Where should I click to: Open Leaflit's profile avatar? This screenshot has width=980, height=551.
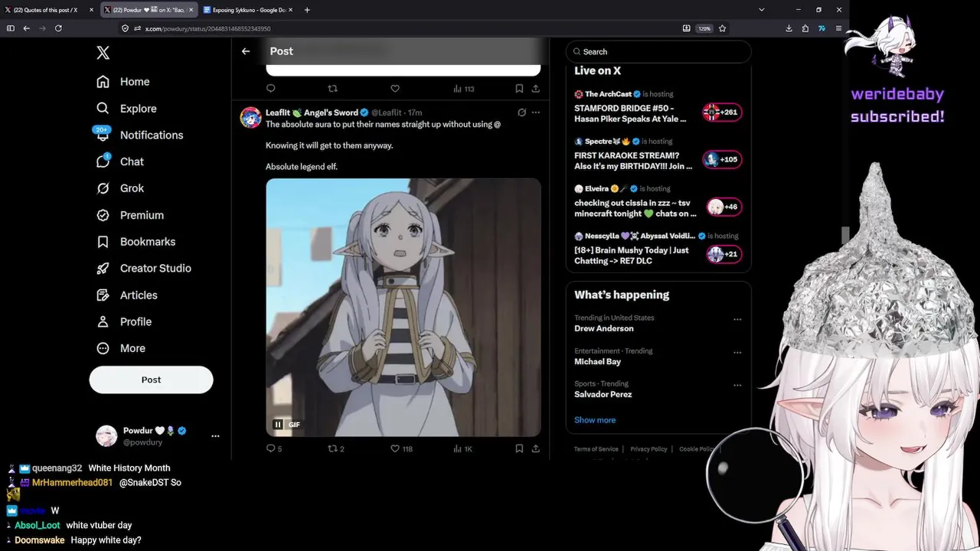250,117
